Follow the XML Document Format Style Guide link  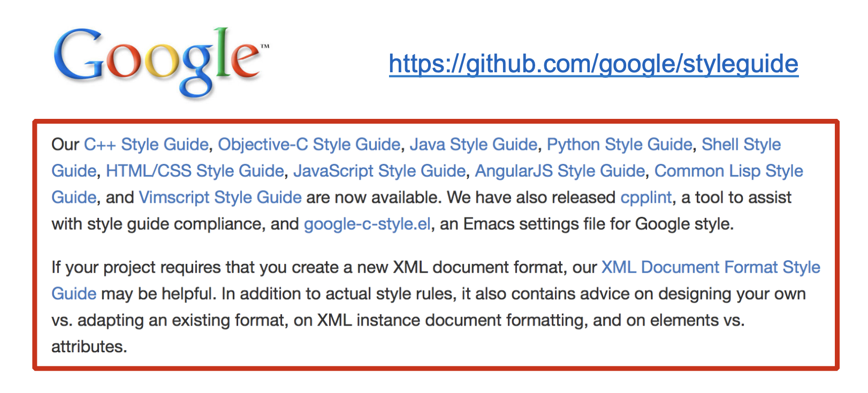pos(711,267)
